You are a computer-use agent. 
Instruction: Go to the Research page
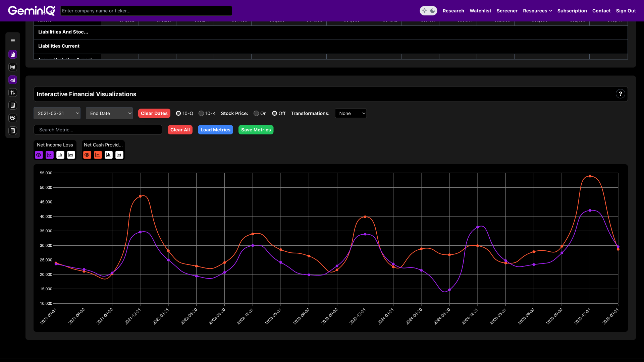(x=453, y=11)
